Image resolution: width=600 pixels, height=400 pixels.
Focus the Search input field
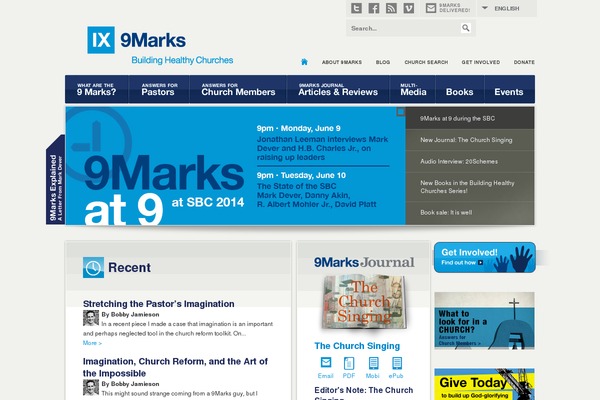[x=404, y=28]
